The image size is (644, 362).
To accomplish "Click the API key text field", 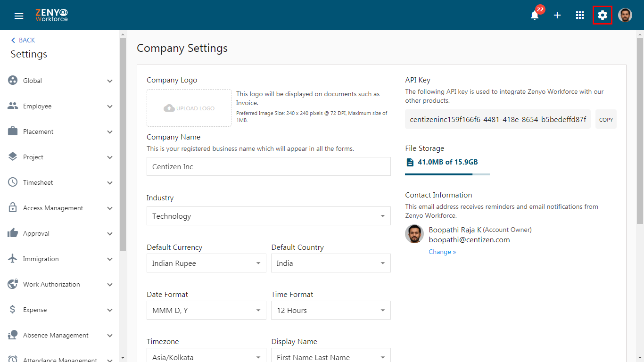I will pyautogui.click(x=498, y=119).
